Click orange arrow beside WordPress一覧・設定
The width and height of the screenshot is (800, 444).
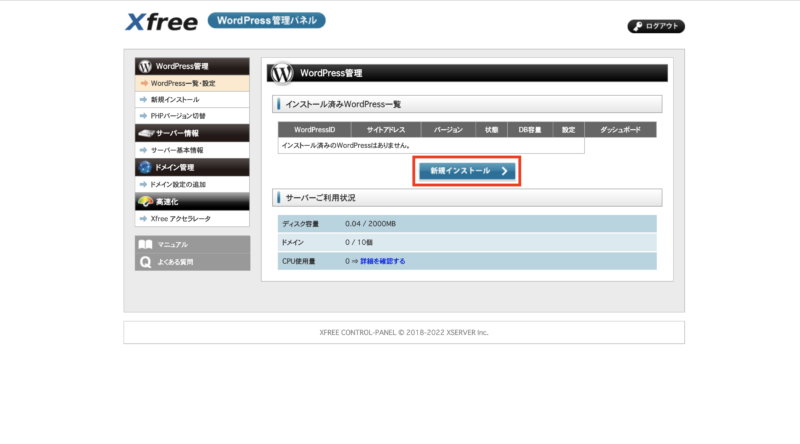tap(144, 83)
